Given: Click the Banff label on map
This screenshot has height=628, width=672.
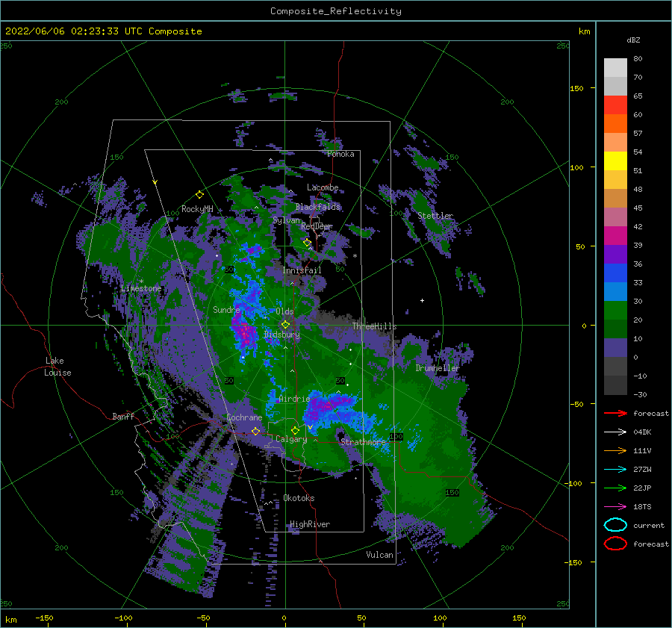Looking at the screenshot, I should [x=123, y=416].
